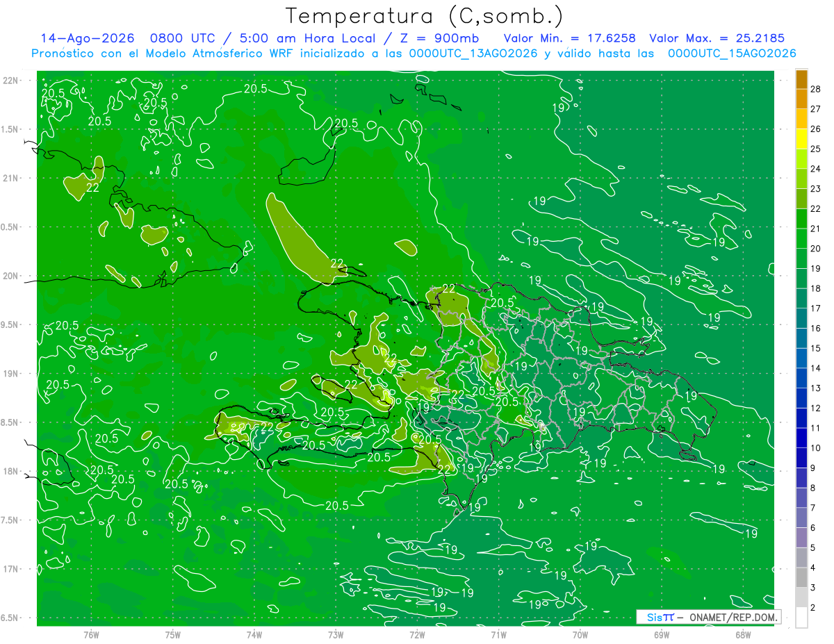
Task: Click the legend value '5'
Action: pyautogui.click(x=814, y=548)
